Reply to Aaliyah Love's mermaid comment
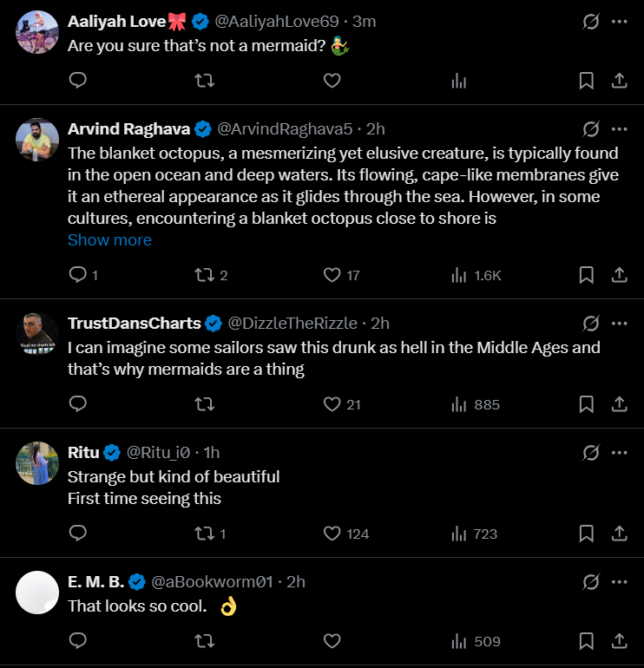Image resolution: width=644 pixels, height=668 pixels. (x=77, y=81)
